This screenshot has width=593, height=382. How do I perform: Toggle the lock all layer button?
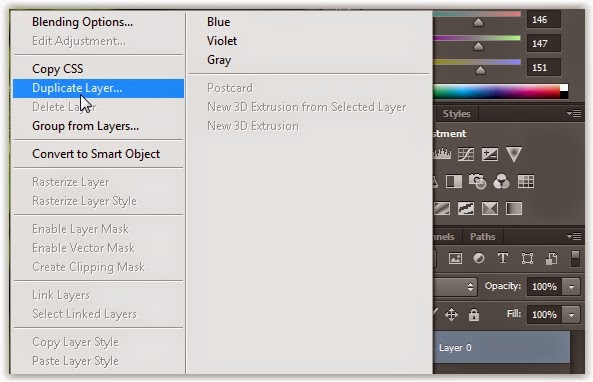(474, 314)
